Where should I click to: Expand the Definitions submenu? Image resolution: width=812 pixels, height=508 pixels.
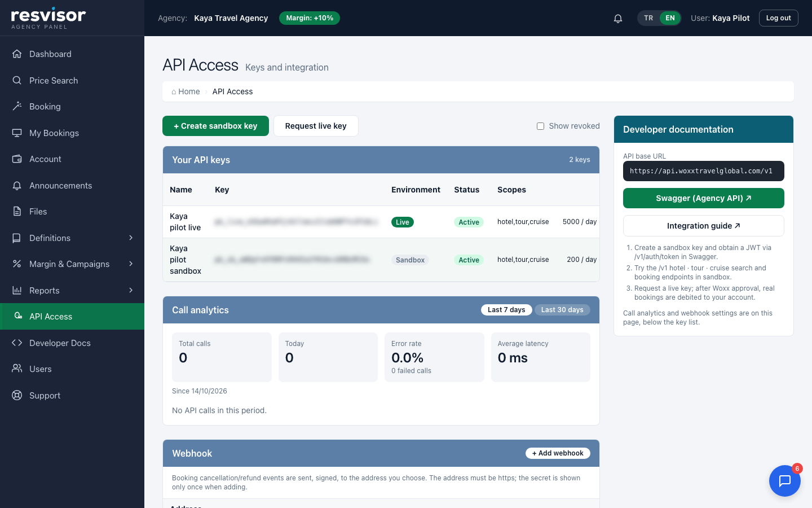coord(131,238)
